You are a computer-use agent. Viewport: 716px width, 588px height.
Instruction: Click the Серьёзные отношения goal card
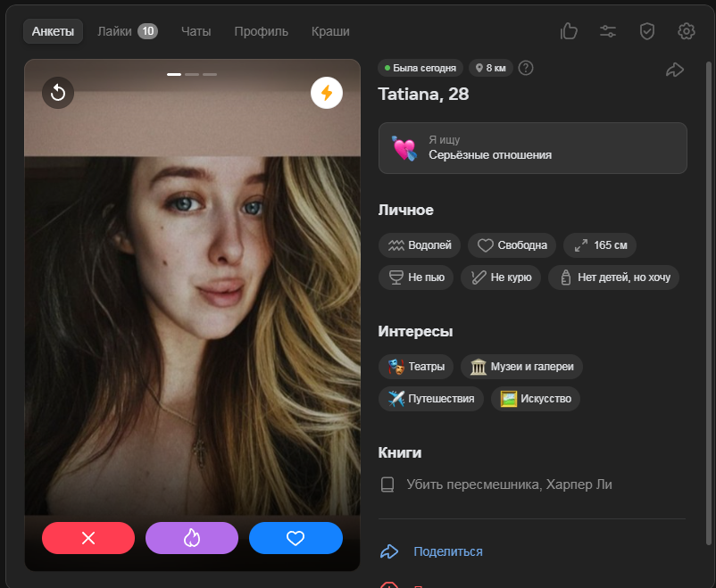click(532, 148)
